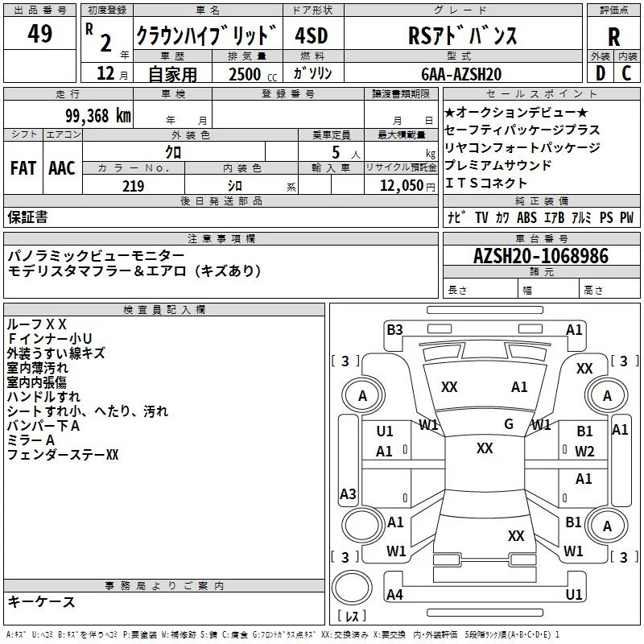
Task: Click the W2 mark on right door
Action: tap(584, 452)
